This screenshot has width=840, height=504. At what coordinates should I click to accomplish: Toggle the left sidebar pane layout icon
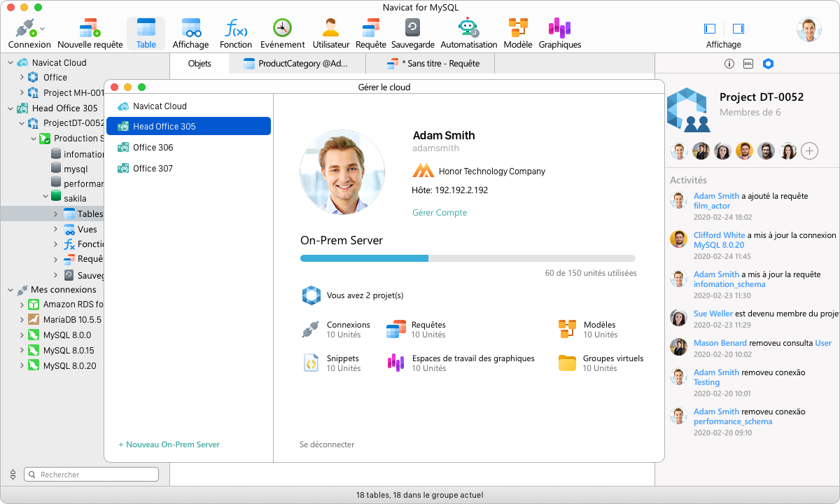tap(710, 29)
